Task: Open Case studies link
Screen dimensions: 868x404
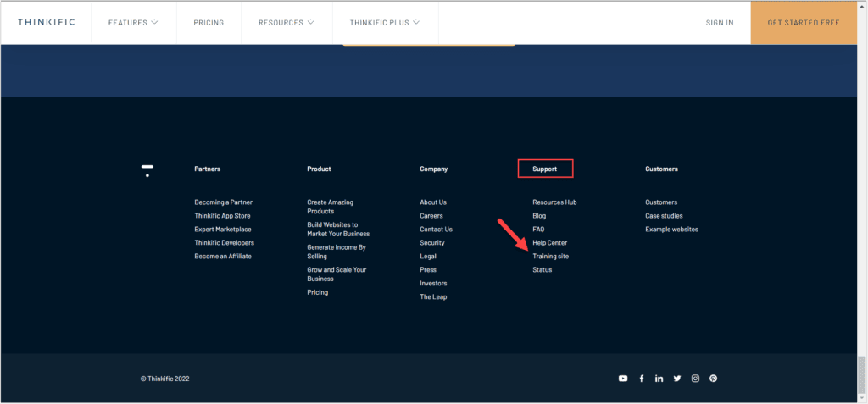Action: pos(664,216)
